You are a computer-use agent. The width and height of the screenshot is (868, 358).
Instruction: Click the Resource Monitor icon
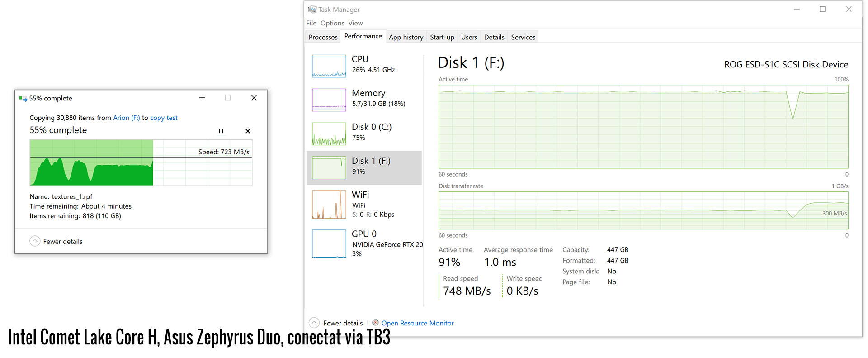click(375, 323)
